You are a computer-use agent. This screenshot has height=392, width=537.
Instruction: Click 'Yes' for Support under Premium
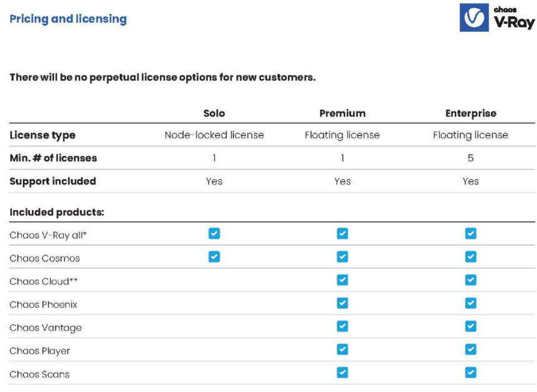tap(342, 181)
